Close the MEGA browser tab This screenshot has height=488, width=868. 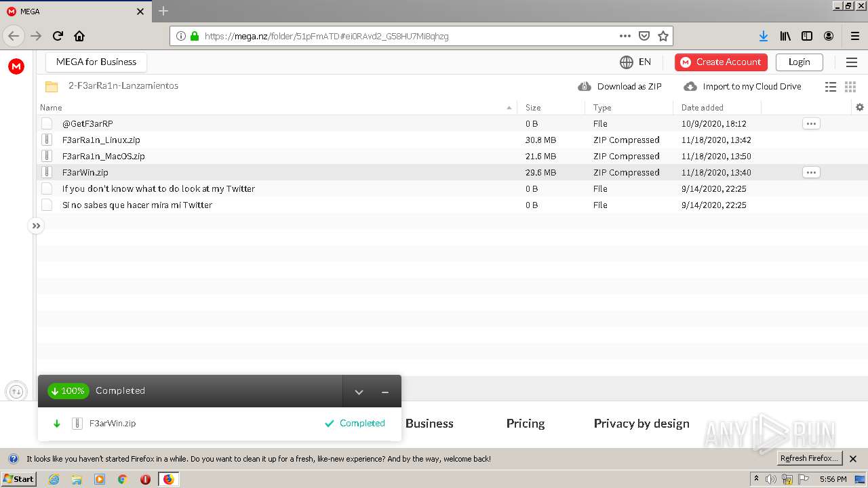140,12
